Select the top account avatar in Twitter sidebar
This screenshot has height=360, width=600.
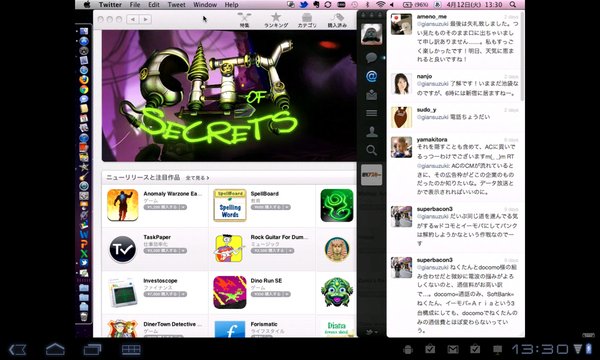tap(371, 34)
